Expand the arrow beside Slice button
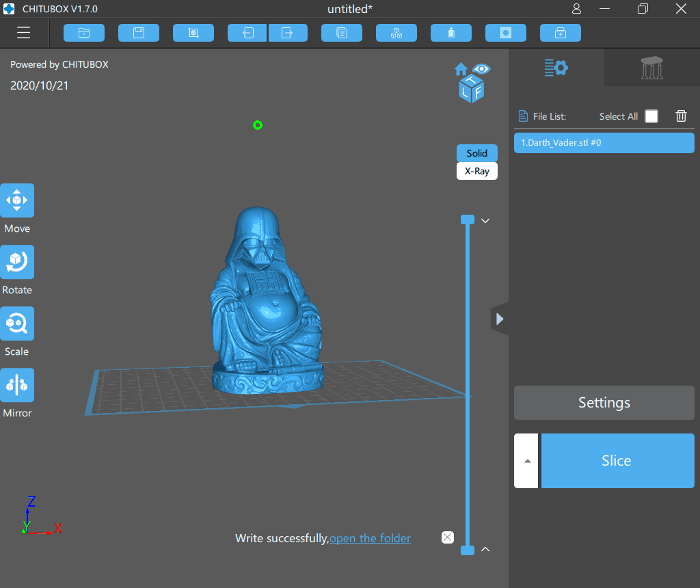The image size is (700, 588). [x=527, y=461]
